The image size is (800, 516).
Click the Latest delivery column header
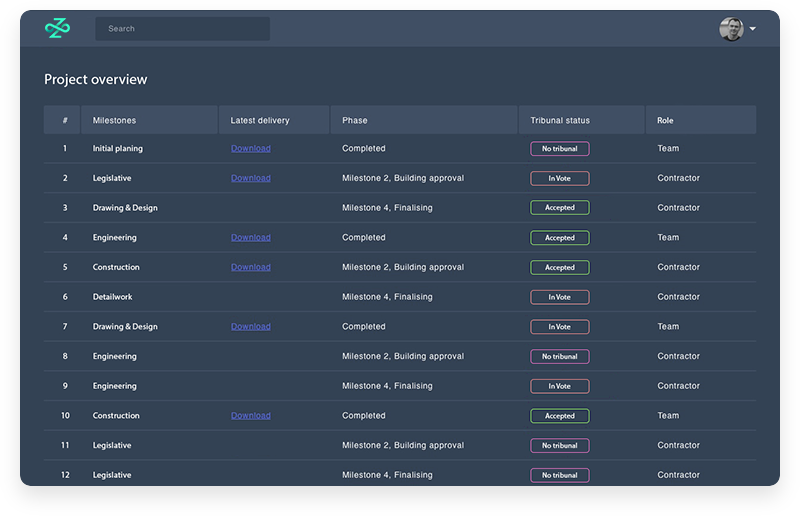(x=260, y=121)
